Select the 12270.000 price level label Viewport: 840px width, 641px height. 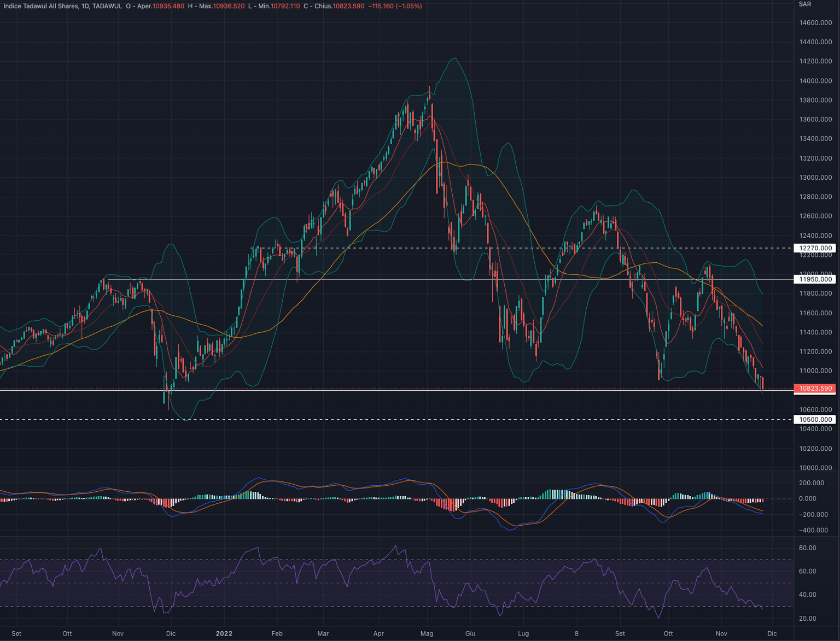815,248
